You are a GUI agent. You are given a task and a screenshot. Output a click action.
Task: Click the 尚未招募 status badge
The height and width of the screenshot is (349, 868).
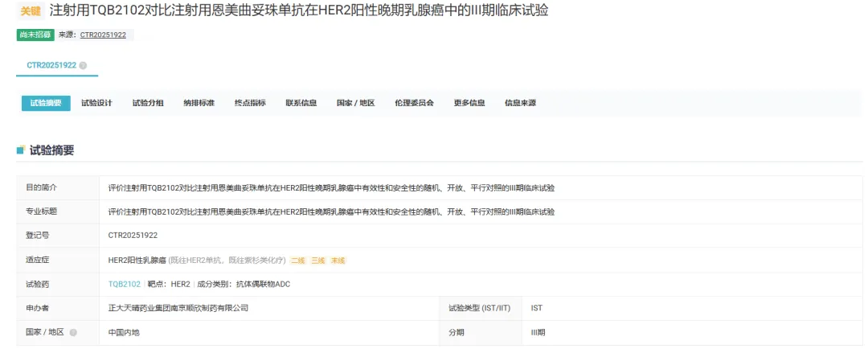pos(35,35)
